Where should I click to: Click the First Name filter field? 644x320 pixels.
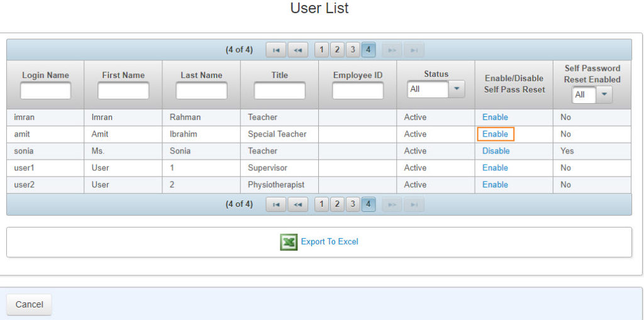point(123,91)
